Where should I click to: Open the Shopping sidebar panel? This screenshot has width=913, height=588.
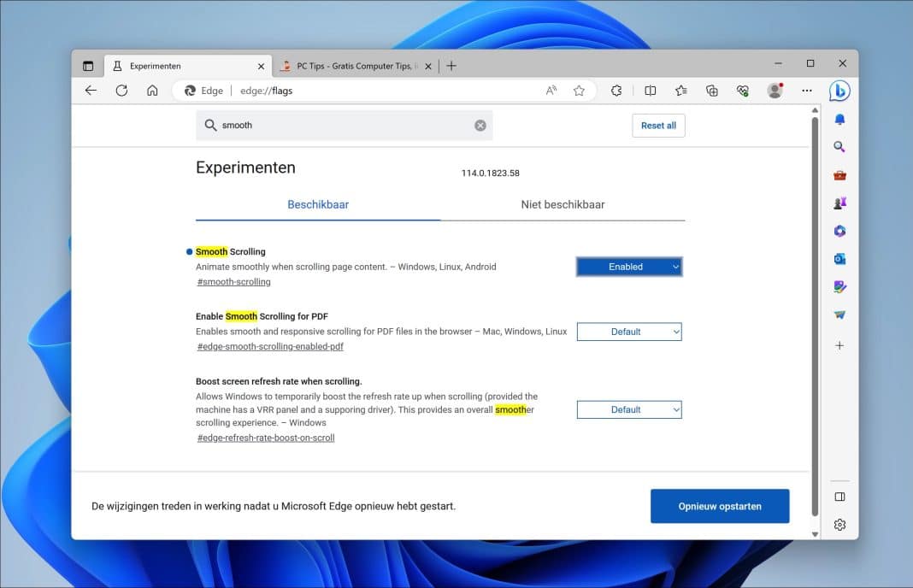(x=839, y=174)
